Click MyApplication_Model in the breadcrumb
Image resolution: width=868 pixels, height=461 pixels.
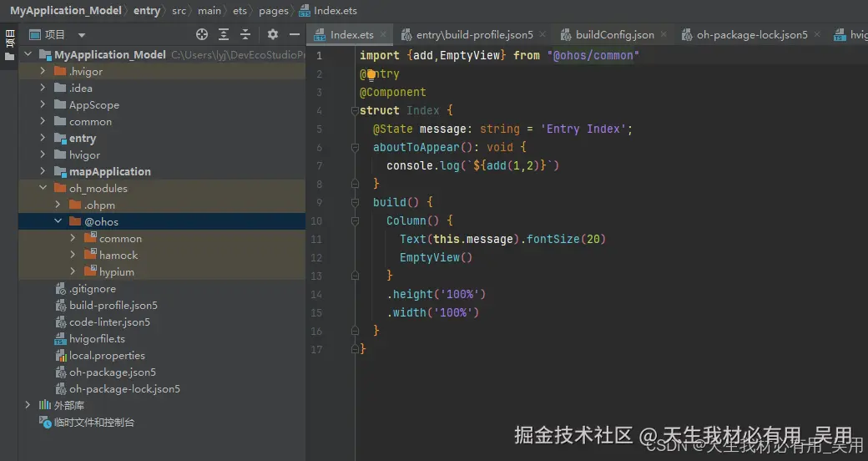66,11
